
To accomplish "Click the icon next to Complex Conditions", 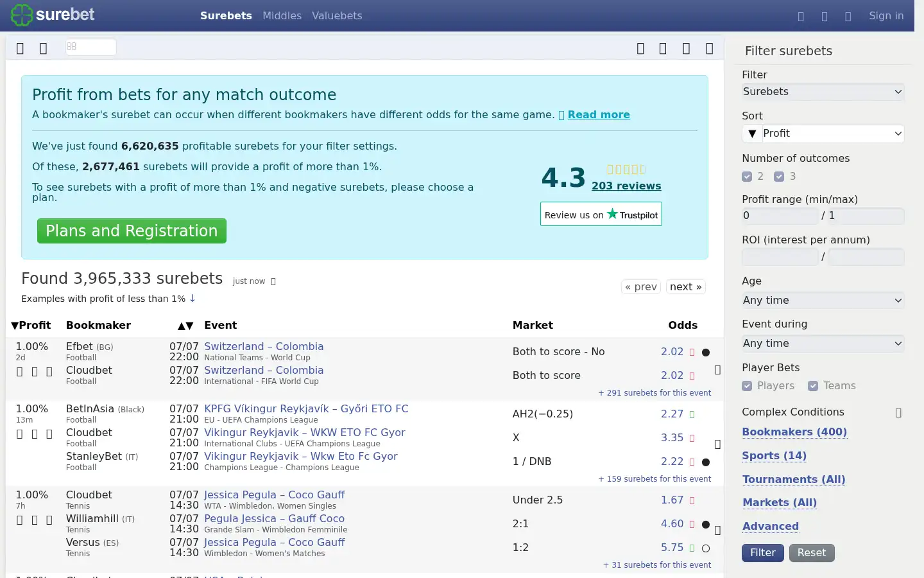I will pos(898,413).
